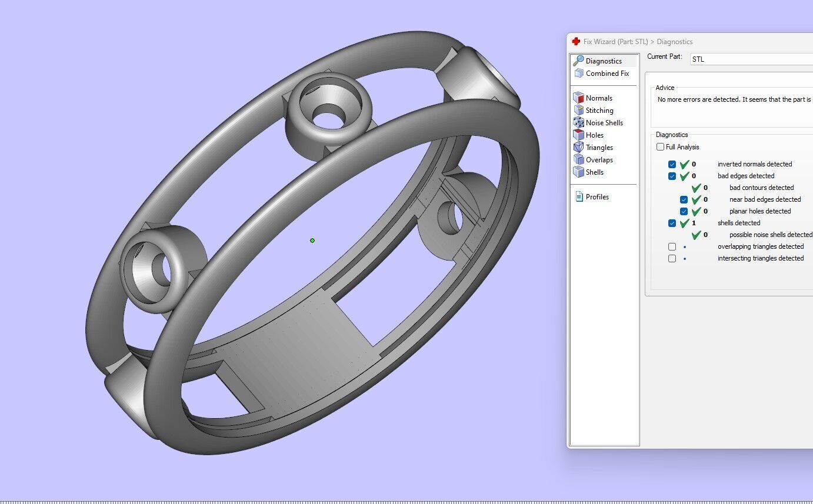Click the green check beside shells detected
Image resolution: width=813 pixels, height=504 pixels.
pyautogui.click(x=684, y=223)
